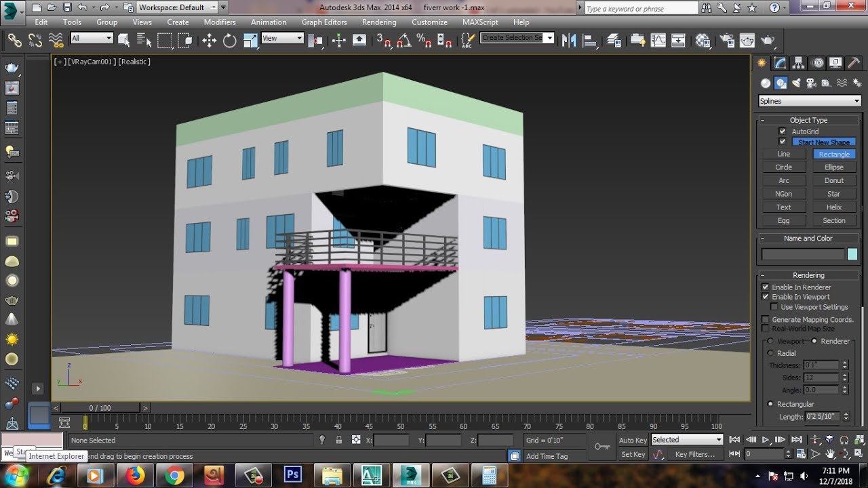Toggle Enable In Renderer checkbox
868x488 pixels.
[x=766, y=287]
